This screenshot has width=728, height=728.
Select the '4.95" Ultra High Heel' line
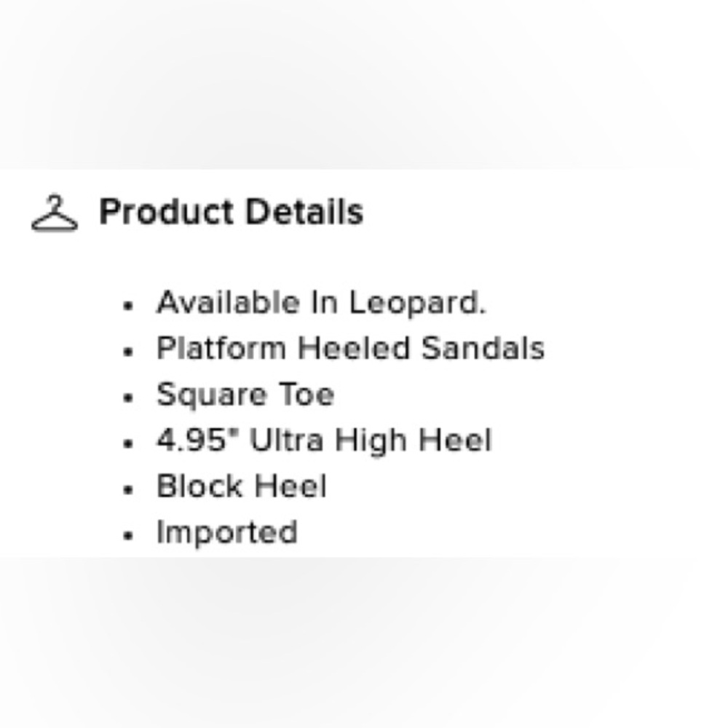pyautogui.click(x=324, y=440)
